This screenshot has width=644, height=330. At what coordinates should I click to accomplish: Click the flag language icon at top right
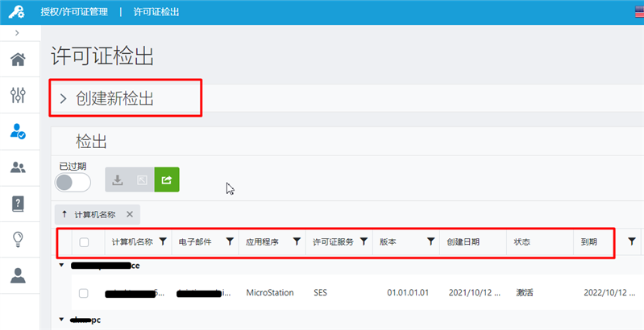coord(639,12)
